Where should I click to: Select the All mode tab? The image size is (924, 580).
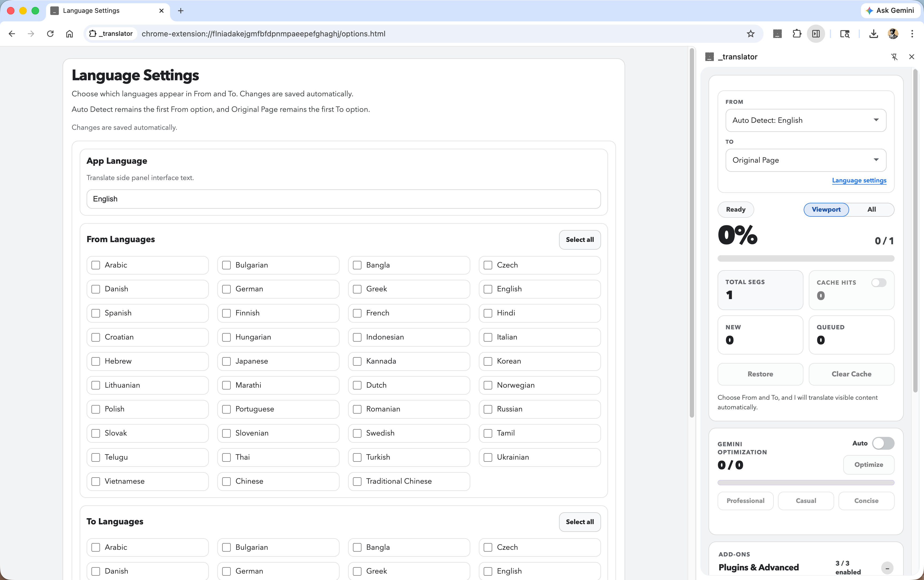872,209
